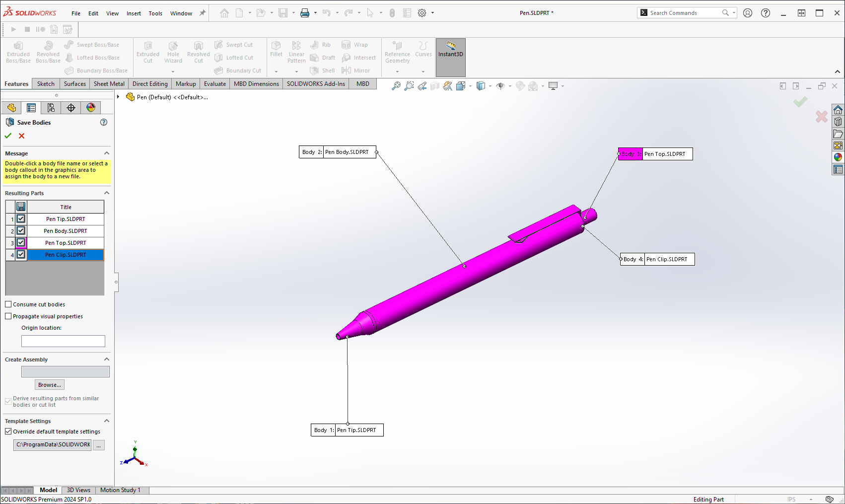
Task: Click the Instant3D tool button
Action: [x=451, y=57]
